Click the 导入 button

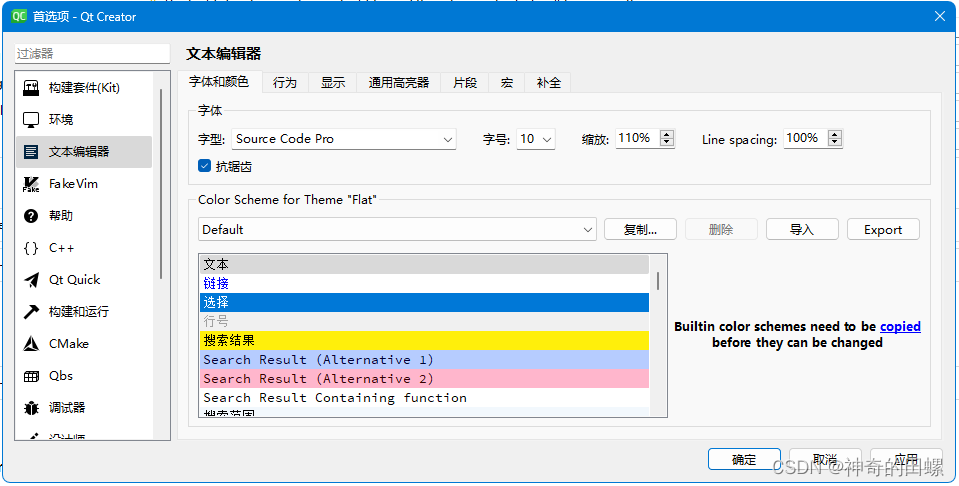802,229
